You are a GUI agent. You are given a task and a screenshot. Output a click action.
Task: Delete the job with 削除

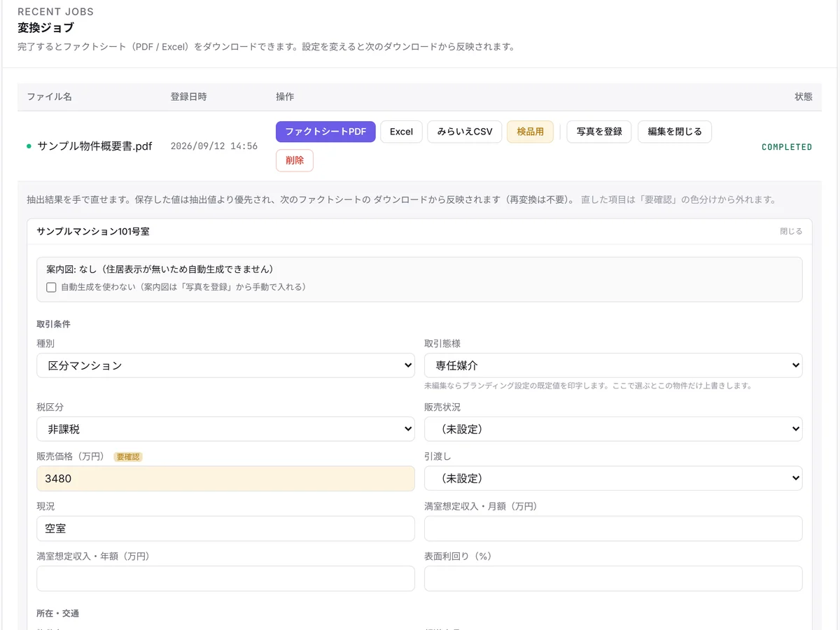(295, 160)
